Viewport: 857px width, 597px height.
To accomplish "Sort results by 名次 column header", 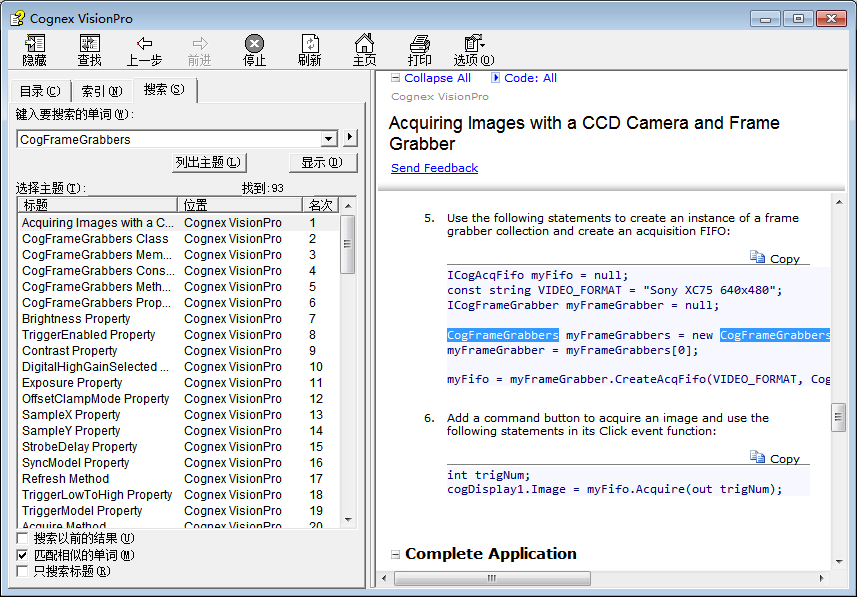I will pyautogui.click(x=321, y=205).
